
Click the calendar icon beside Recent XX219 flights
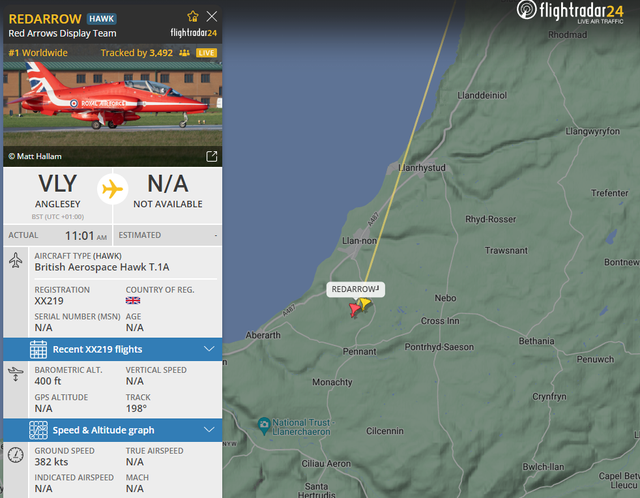click(38, 349)
